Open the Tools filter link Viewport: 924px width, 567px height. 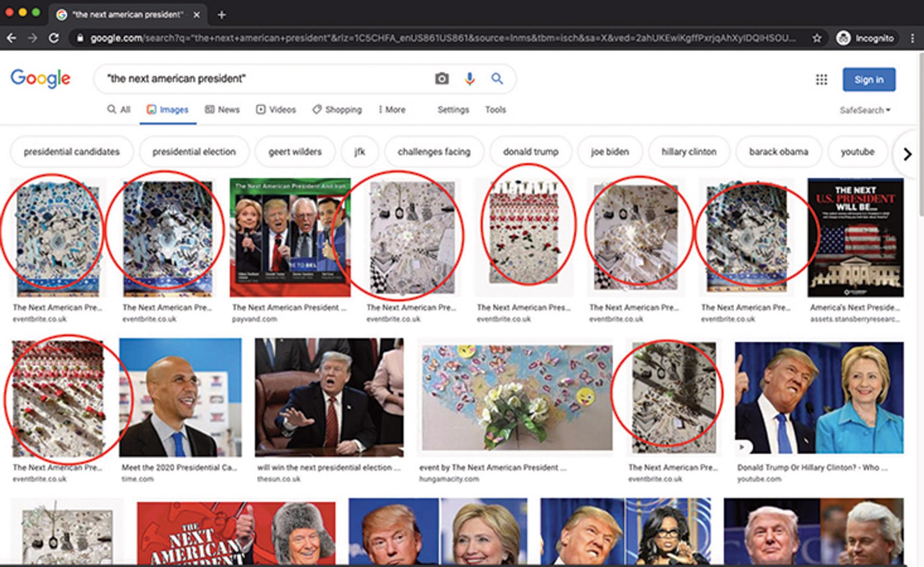pos(495,110)
